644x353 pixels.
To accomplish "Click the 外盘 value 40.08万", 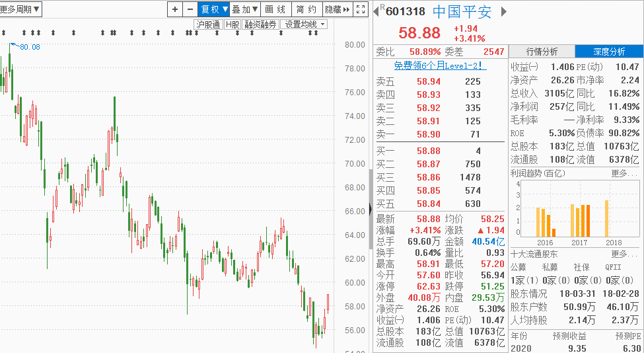I will click(423, 297).
